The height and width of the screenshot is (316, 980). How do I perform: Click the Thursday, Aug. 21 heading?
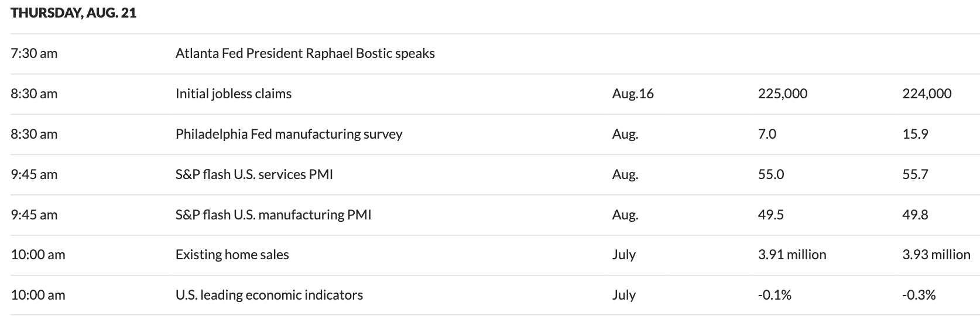coord(73,13)
